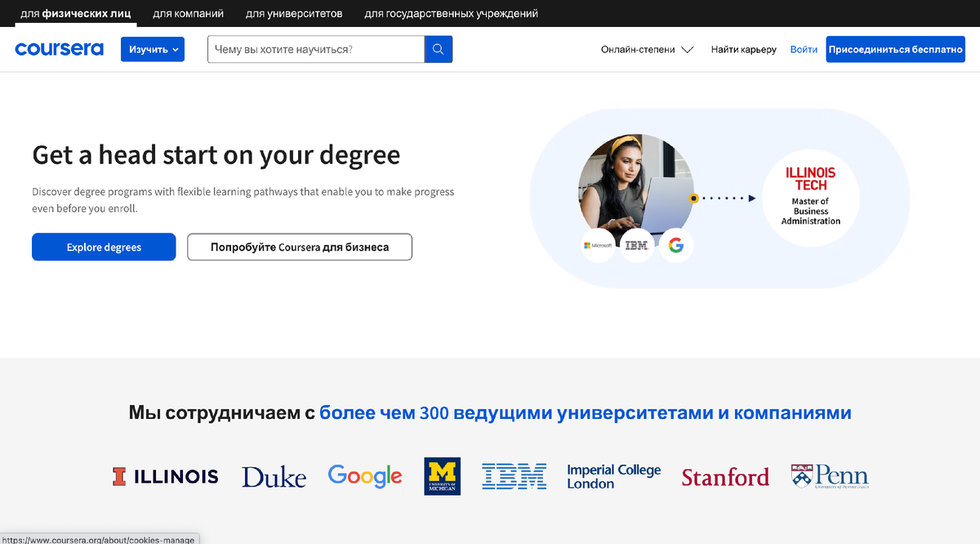Click the Google G logo badge
Screen dimensions: 980x544
click(x=675, y=245)
